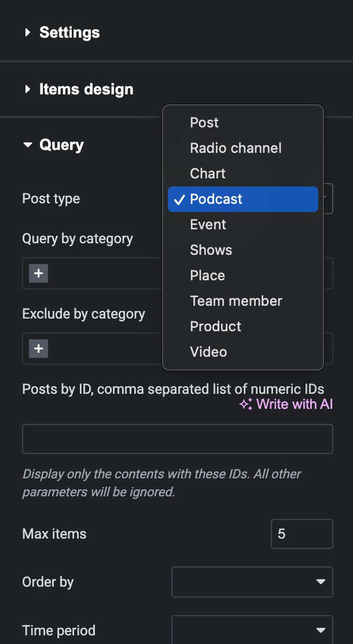Choose Place in the dropdown

point(207,276)
